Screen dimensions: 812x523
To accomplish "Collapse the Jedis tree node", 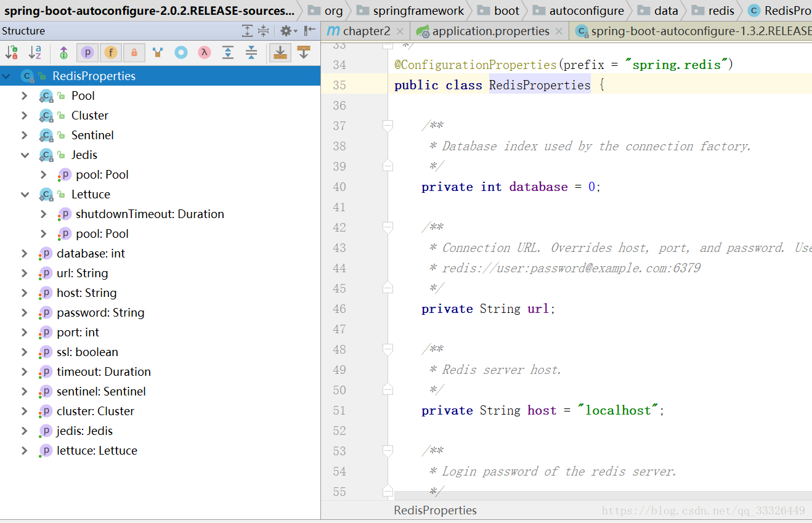I will [25, 155].
